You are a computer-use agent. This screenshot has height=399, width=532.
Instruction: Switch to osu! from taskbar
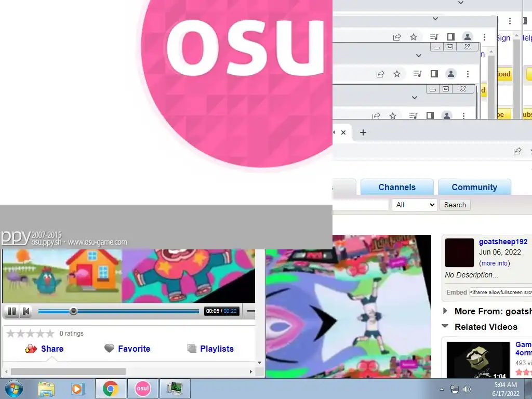point(142,389)
